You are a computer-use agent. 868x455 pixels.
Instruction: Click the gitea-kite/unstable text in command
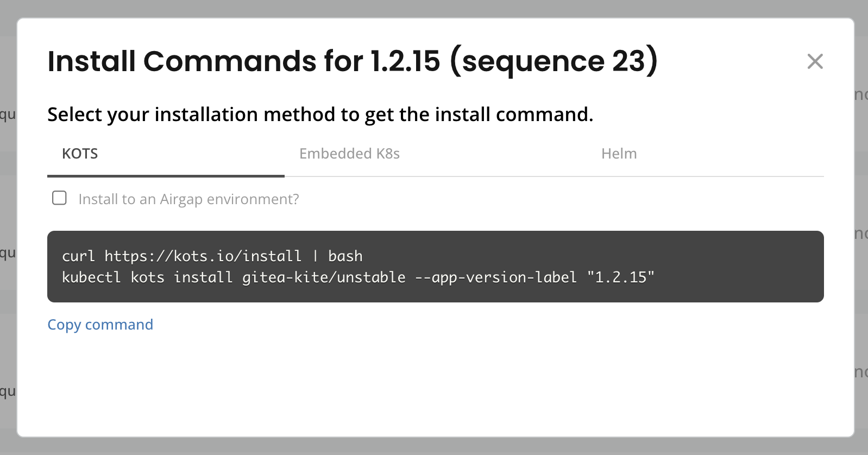click(324, 277)
